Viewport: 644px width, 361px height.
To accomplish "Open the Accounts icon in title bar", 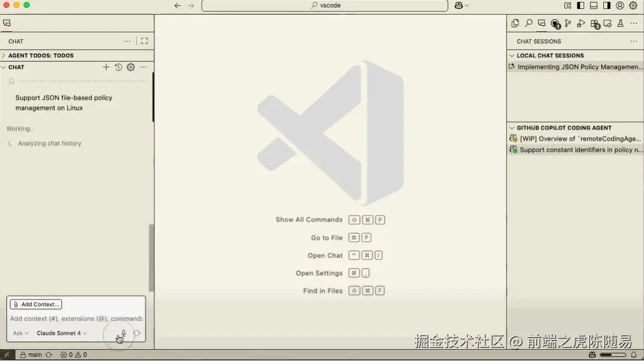I will click(620, 5).
